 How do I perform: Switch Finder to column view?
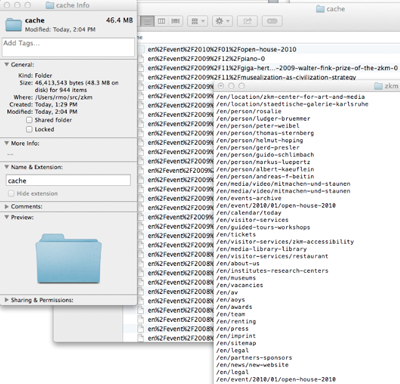point(161,21)
